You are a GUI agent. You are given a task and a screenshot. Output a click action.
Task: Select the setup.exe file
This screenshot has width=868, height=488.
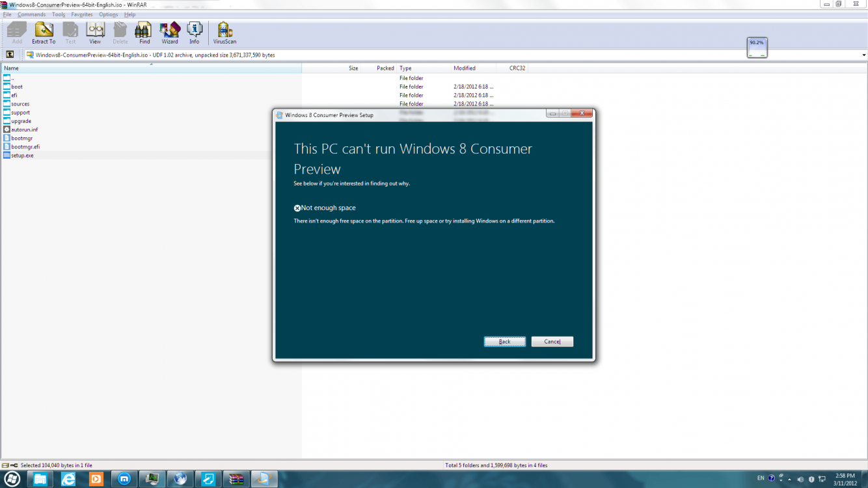point(18,156)
